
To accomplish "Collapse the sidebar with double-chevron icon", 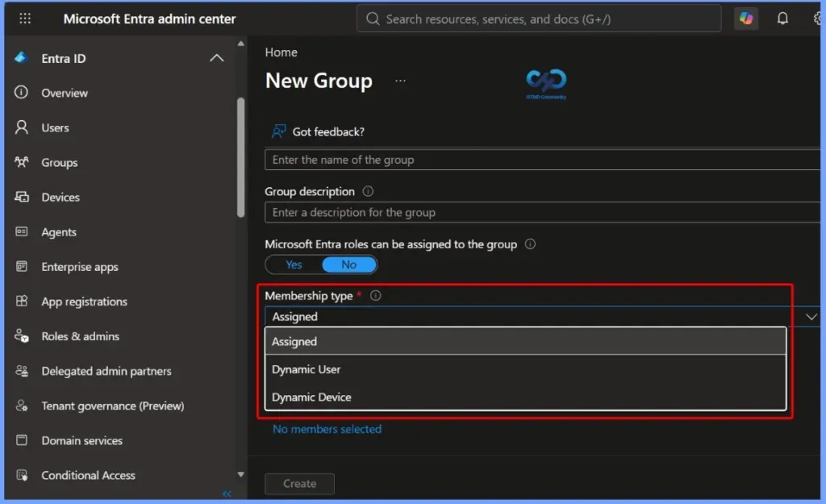I will (227, 494).
